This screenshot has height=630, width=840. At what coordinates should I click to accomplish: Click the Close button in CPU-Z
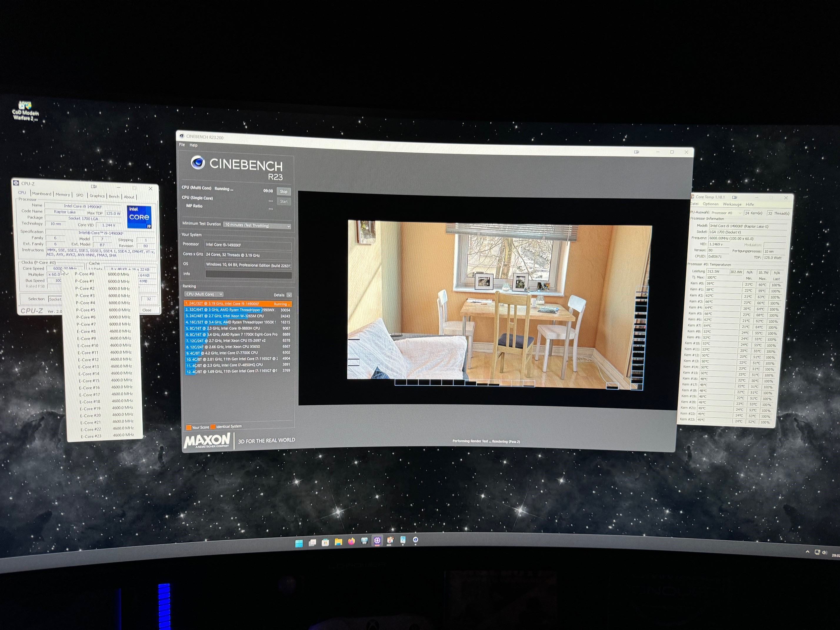pyautogui.click(x=146, y=310)
